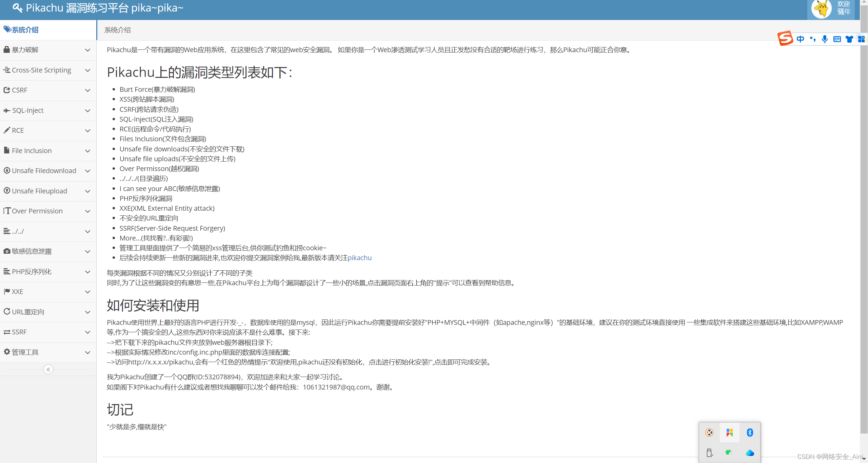868x463 pixels.
Task: Click the Over Permission text-height icon
Action: click(x=7, y=211)
